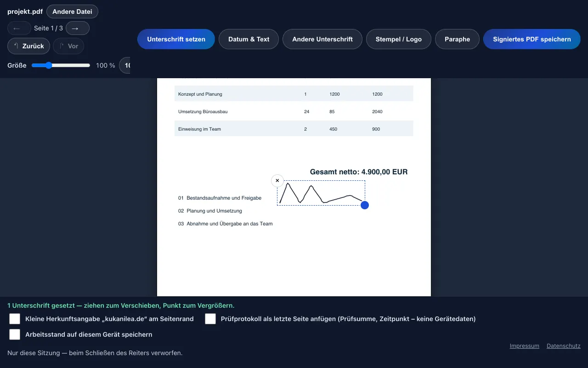This screenshot has height=368, width=588.
Task: Remove placed signature with the x button
Action: click(277, 181)
